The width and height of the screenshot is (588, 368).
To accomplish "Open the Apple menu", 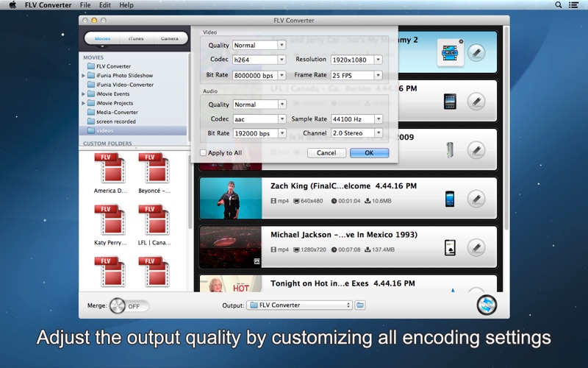I will point(12,5).
